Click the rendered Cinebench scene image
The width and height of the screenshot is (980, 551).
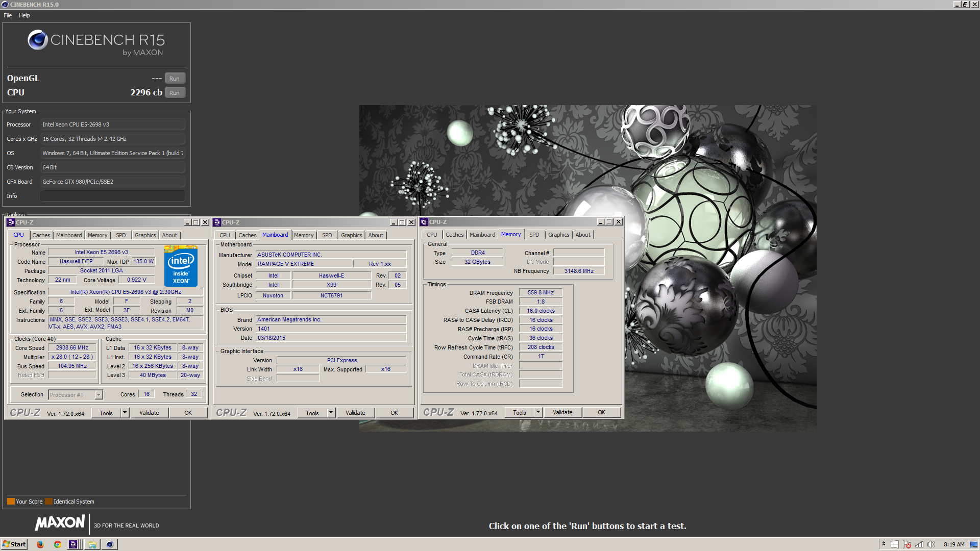pyautogui.click(x=587, y=268)
